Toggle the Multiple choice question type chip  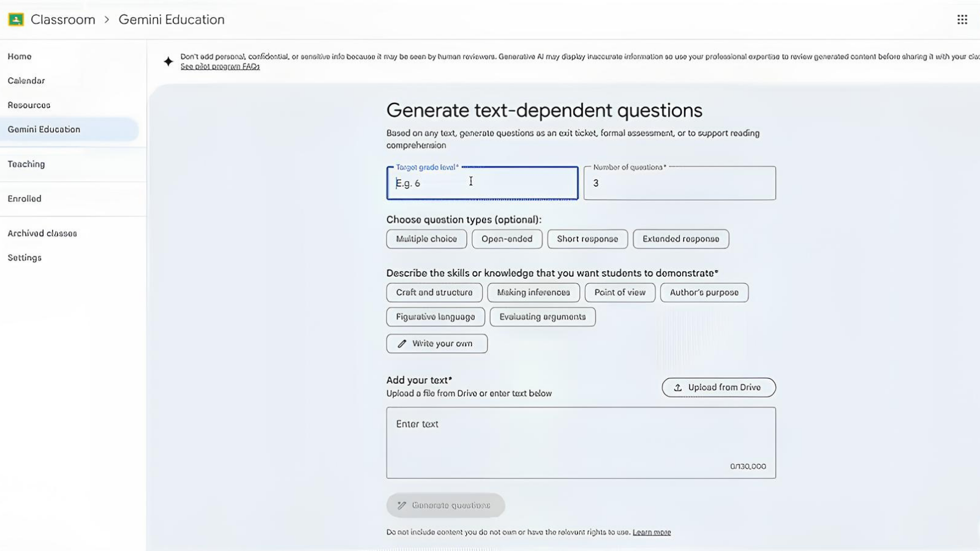coord(426,239)
